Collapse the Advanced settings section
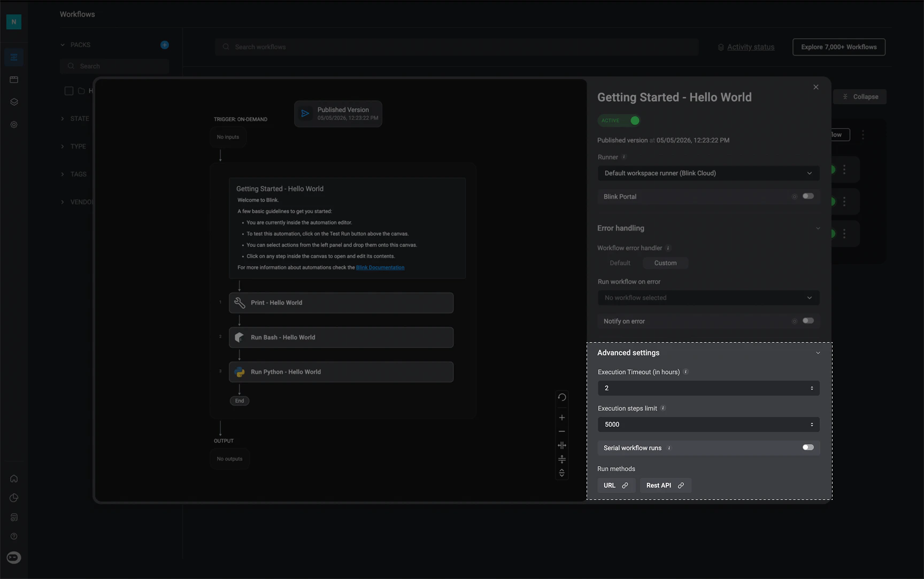The height and width of the screenshot is (579, 924). click(818, 353)
